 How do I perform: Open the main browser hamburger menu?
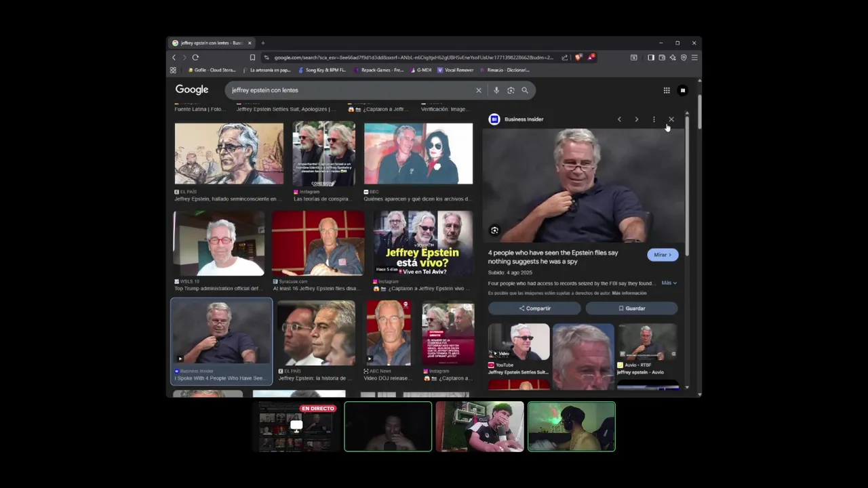[x=694, y=58]
